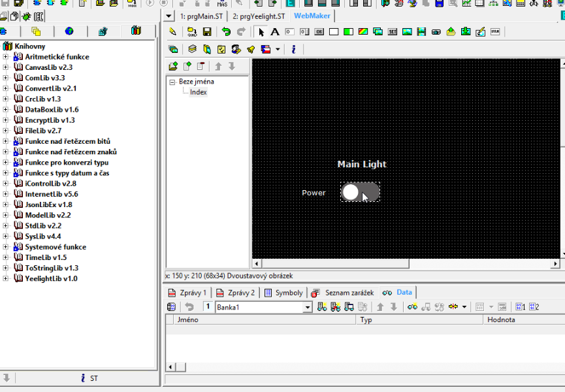
Task: Collapse the 'Beze jména' tree node
Action: (x=172, y=82)
